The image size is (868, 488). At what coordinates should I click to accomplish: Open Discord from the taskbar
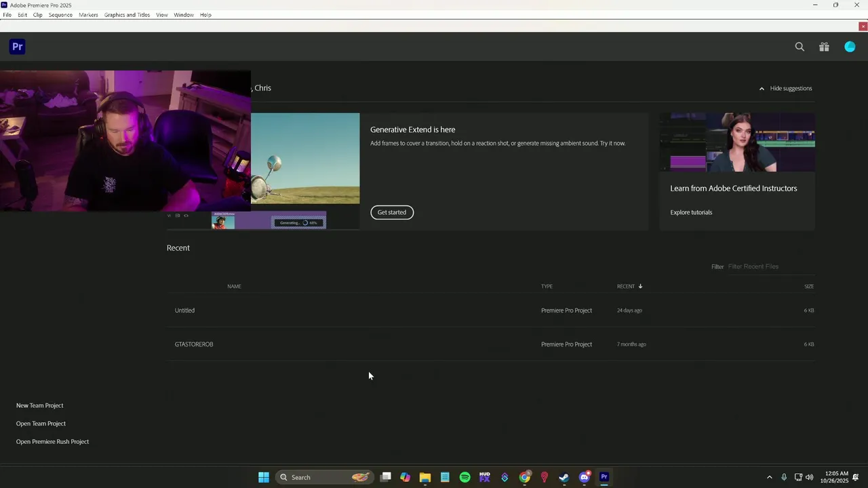[584, 477]
